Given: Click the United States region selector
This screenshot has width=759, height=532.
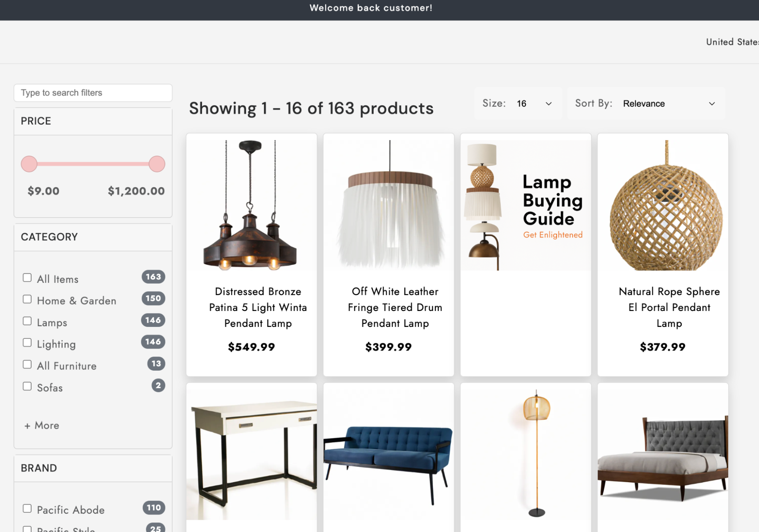Looking at the screenshot, I should [732, 42].
